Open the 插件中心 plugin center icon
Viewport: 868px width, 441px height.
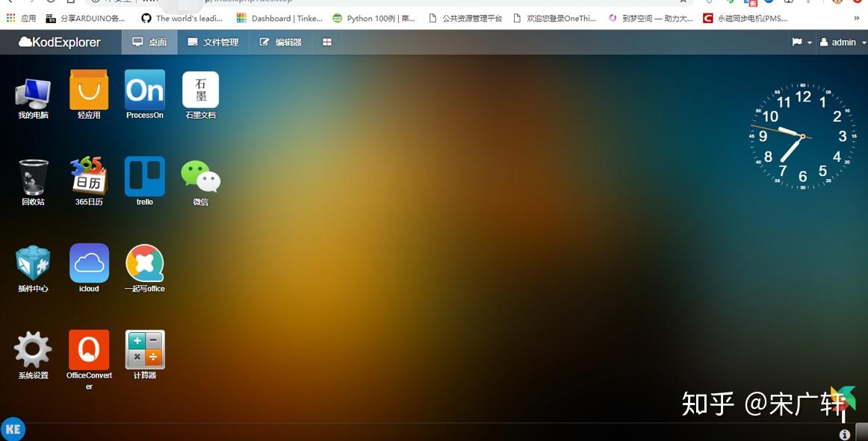pyautogui.click(x=33, y=263)
